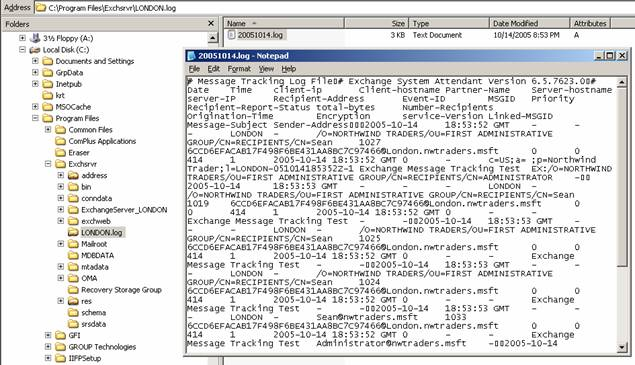Viewport: 635px width, 365px height.
Task: Maximize the Notepad window
Action: pyautogui.click(x=610, y=55)
